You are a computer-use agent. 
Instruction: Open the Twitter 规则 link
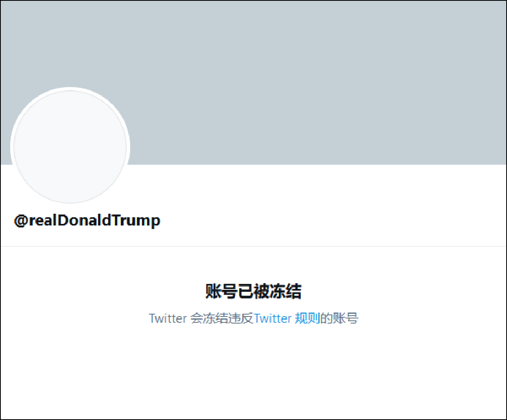point(287,318)
